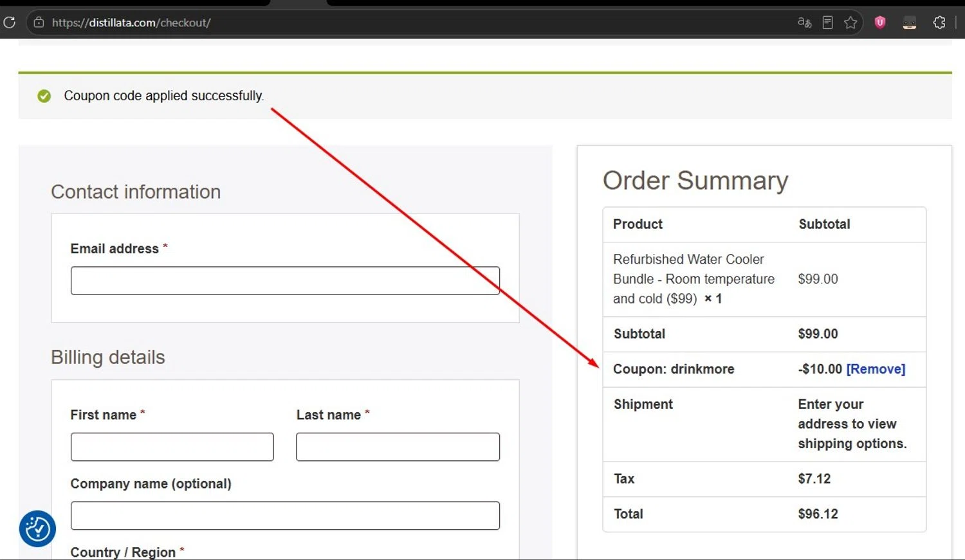Screen dimensions: 965x560
Task: Focus the First name field
Action: click(x=172, y=447)
